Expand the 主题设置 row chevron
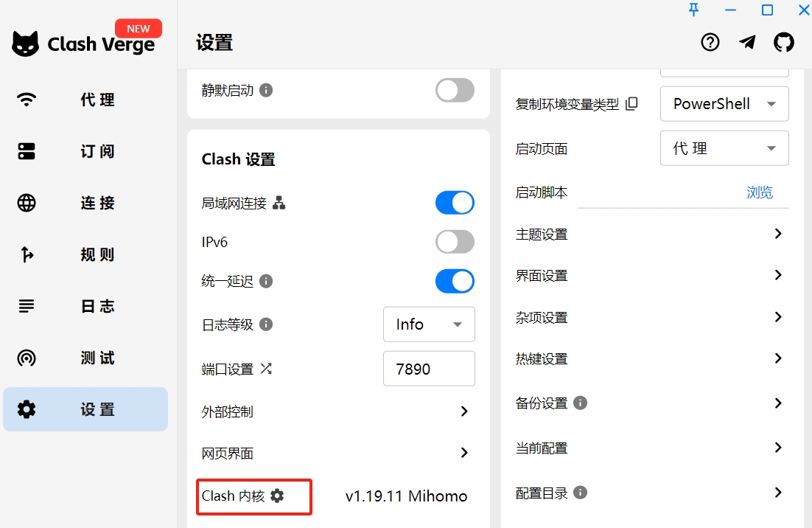 [778, 234]
